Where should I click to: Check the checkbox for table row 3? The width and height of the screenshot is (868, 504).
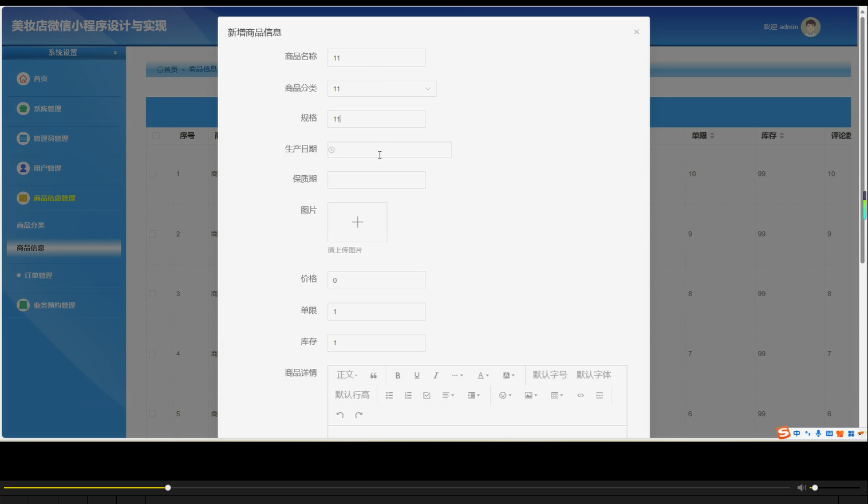point(152,293)
